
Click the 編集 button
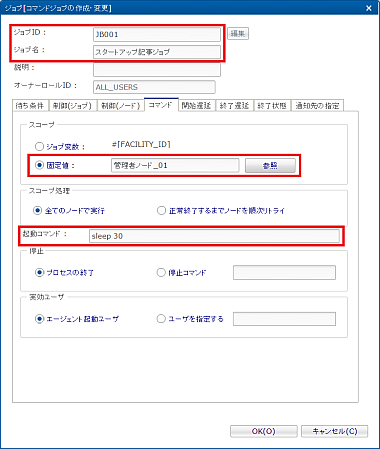tap(238, 34)
